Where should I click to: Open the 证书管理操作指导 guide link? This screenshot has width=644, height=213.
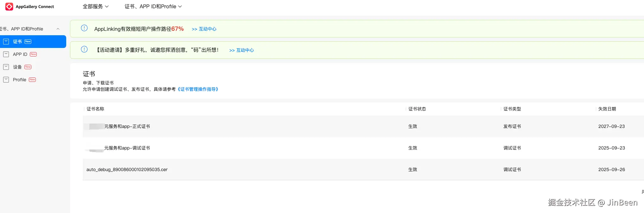pyautogui.click(x=198, y=89)
